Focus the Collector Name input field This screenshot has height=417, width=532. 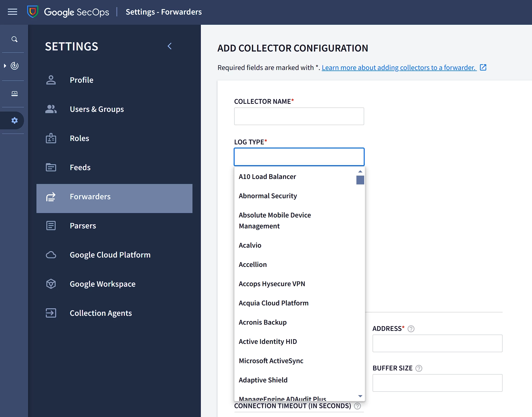point(299,116)
